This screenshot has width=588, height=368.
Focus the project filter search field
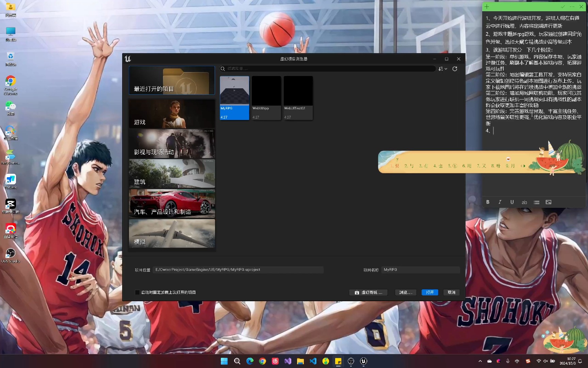click(x=328, y=69)
